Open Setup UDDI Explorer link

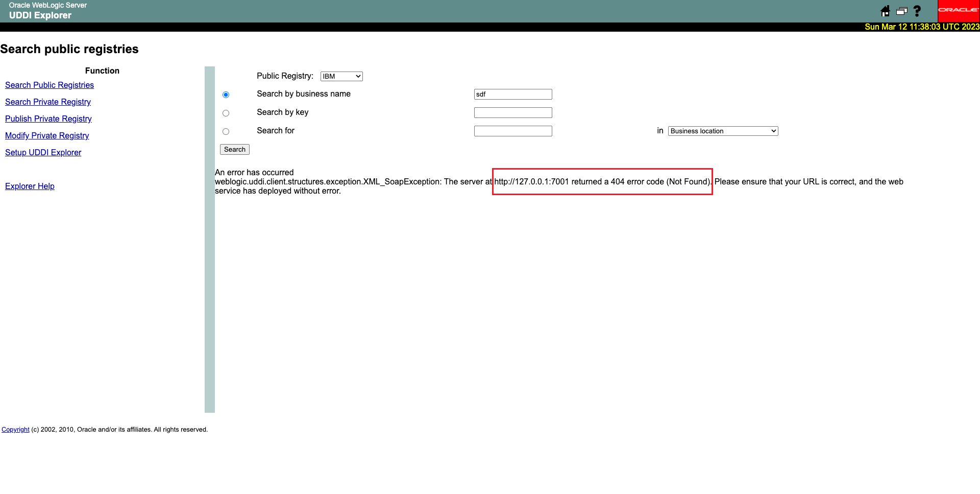tap(43, 152)
